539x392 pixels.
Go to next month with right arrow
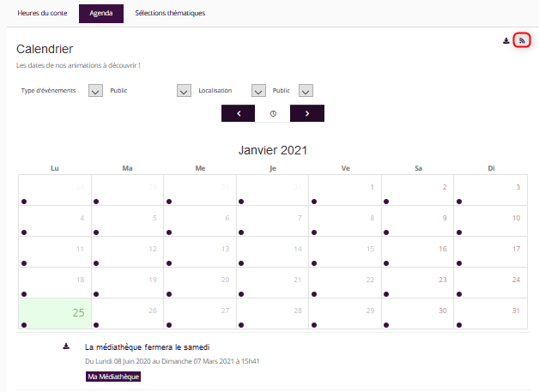(x=306, y=113)
